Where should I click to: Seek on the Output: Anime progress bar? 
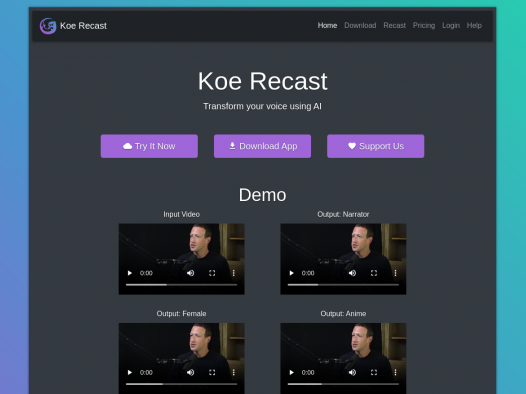(343, 384)
